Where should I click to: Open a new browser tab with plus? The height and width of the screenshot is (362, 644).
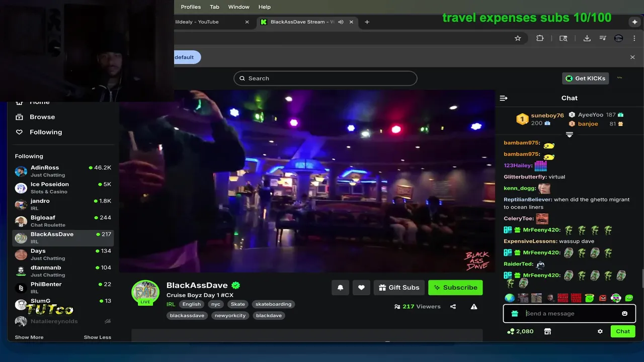[x=367, y=22]
